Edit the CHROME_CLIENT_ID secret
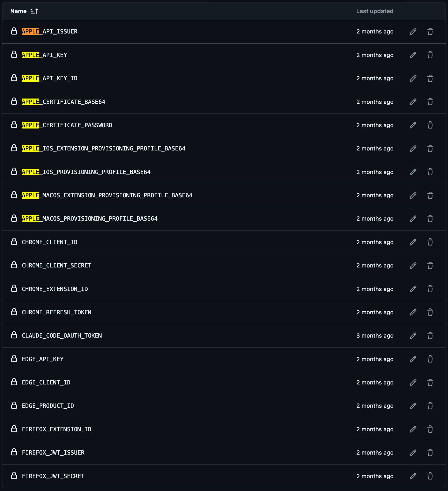The image size is (448, 491). 413,242
